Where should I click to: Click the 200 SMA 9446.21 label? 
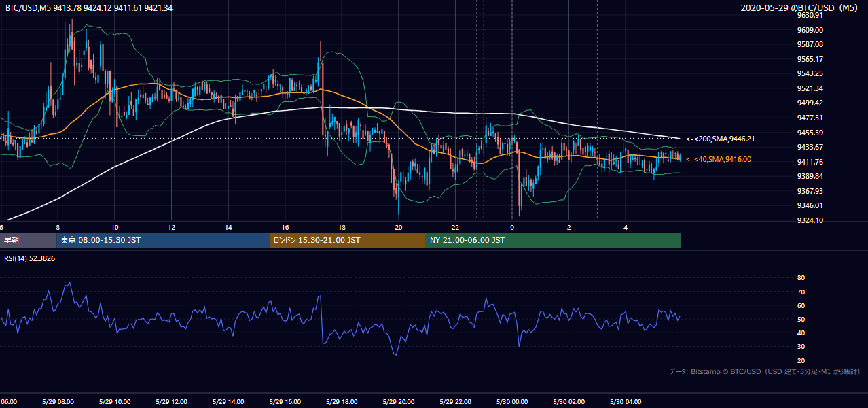(721, 139)
